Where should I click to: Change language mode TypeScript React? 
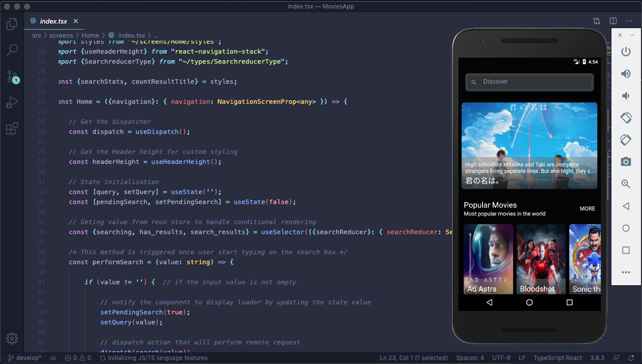tap(558, 358)
